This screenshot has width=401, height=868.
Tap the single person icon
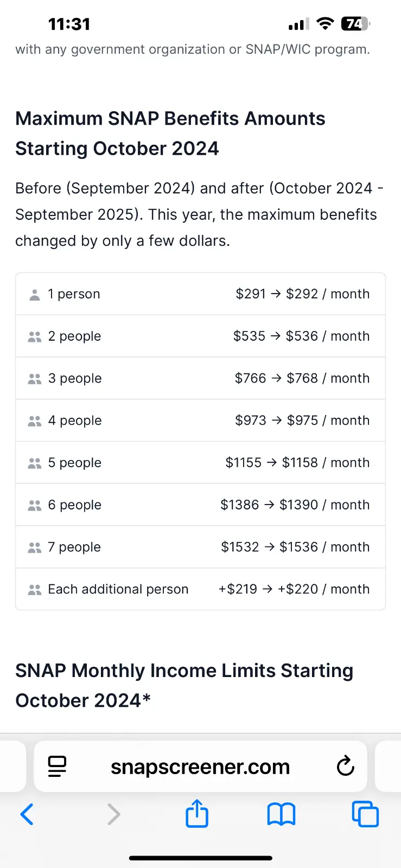pos(35,295)
